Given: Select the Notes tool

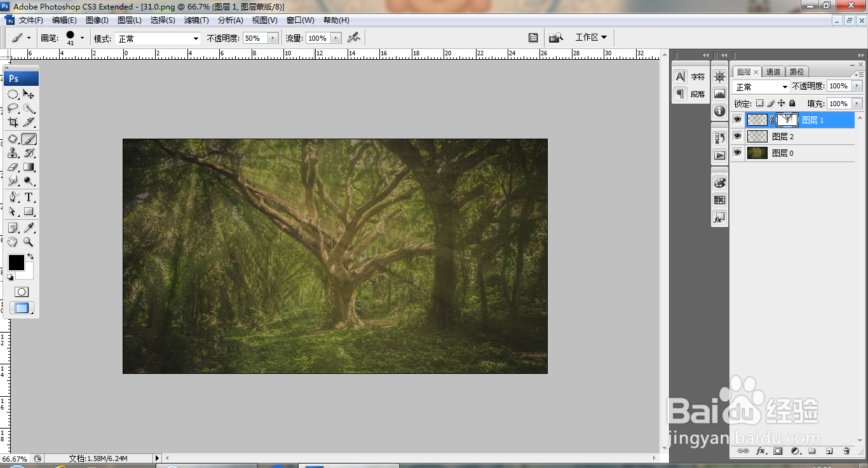Looking at the screenshot, I should click(x=13, y=228).
